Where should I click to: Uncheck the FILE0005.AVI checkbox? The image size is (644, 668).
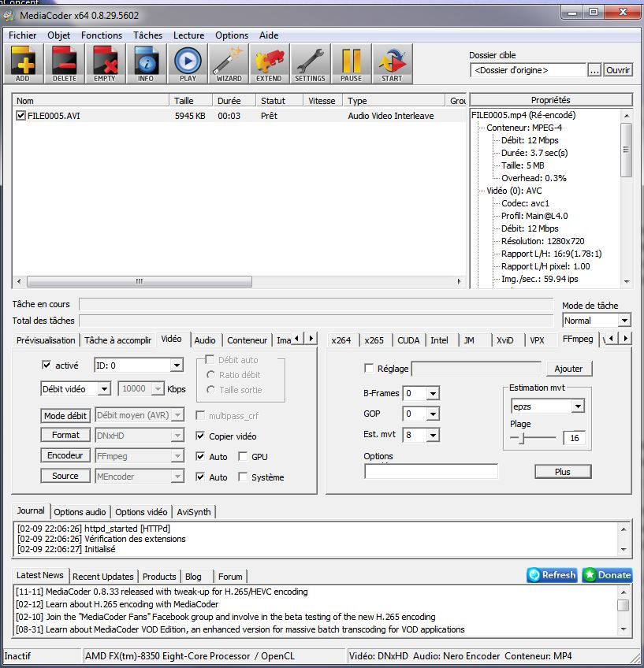pyautogui.click(x=20, y=116)
